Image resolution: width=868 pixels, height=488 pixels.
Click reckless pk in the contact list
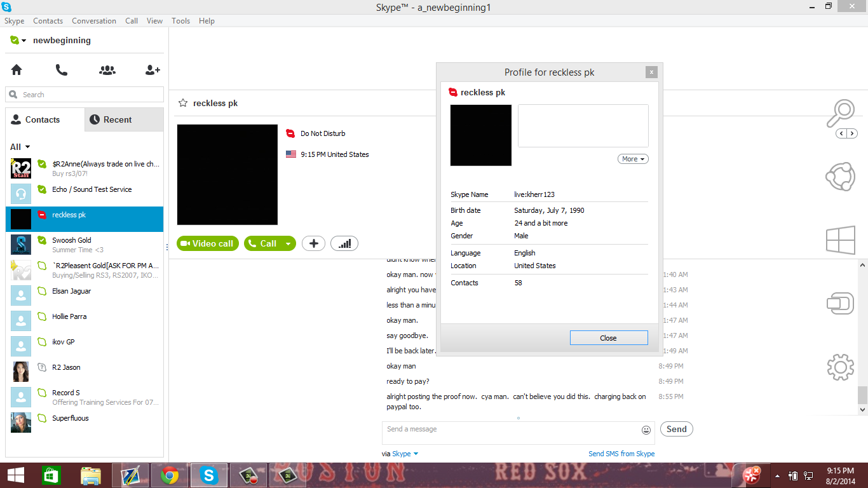[85, 219]
